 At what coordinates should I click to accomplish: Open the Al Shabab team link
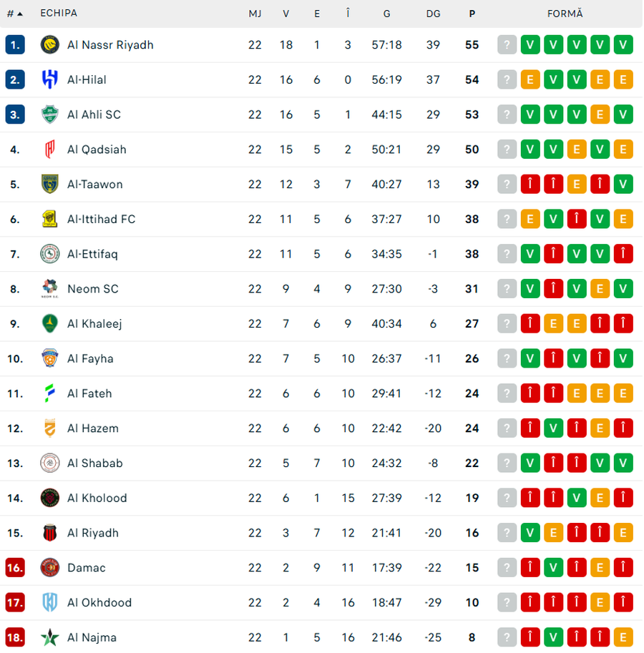click(x=95, y=463)
